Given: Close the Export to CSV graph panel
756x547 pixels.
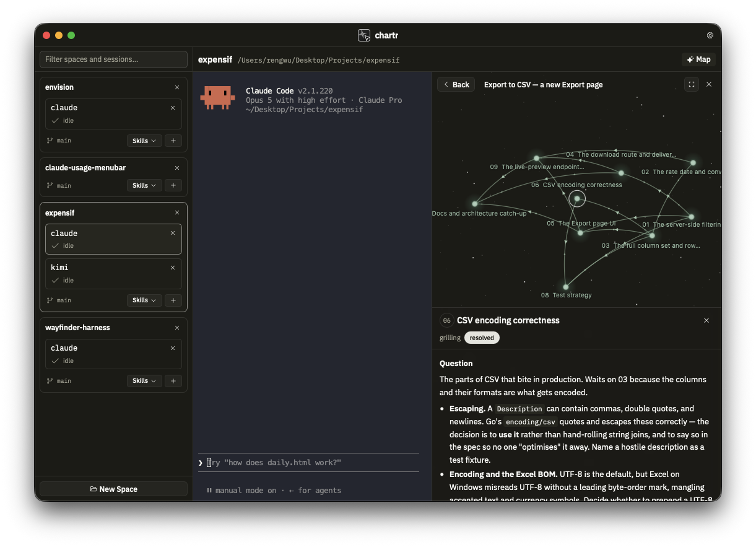Looking at the screenshot, I should coord(709,84).
